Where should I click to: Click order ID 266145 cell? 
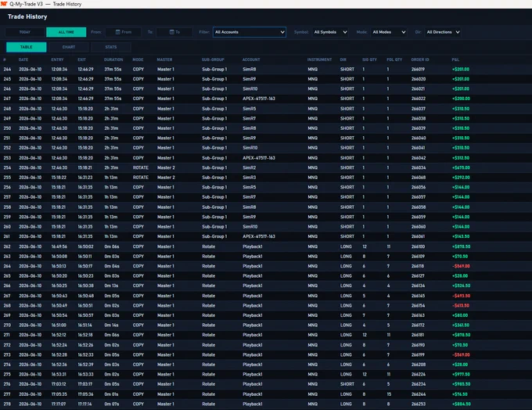[418, 296]
